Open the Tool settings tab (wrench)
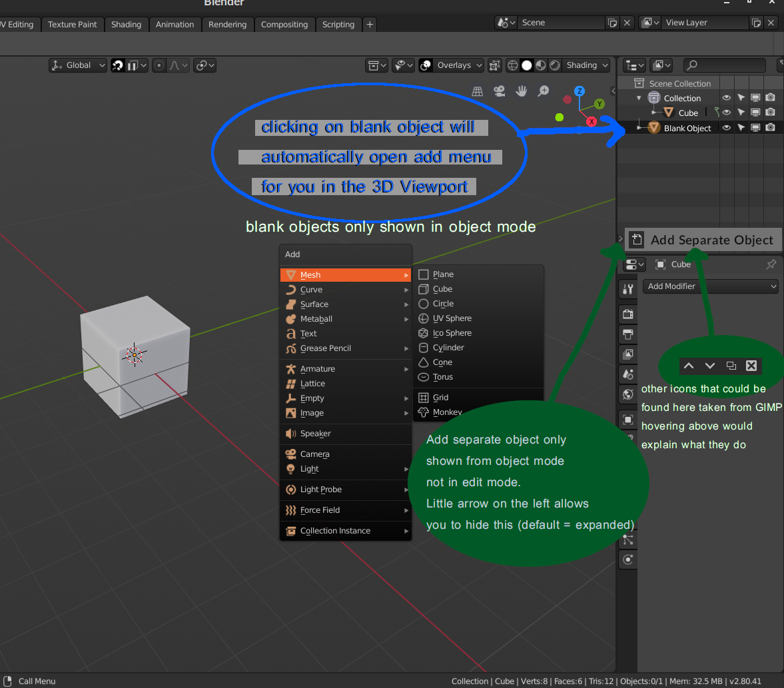 [628, 288]
